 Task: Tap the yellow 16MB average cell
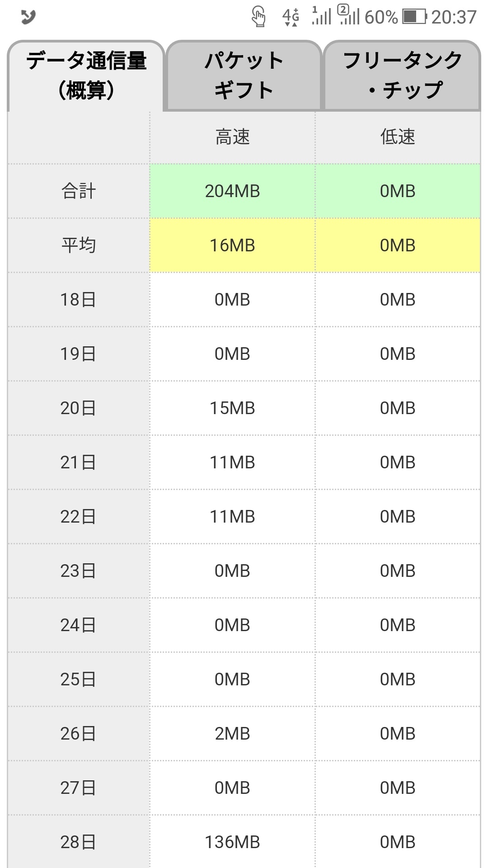click(232, 245)
